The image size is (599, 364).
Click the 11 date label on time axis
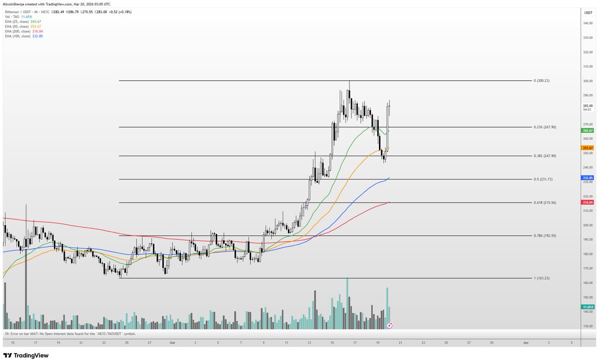coord(287,343)
